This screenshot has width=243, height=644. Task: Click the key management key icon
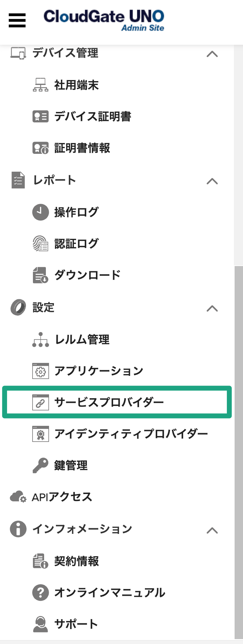point(41,465)
